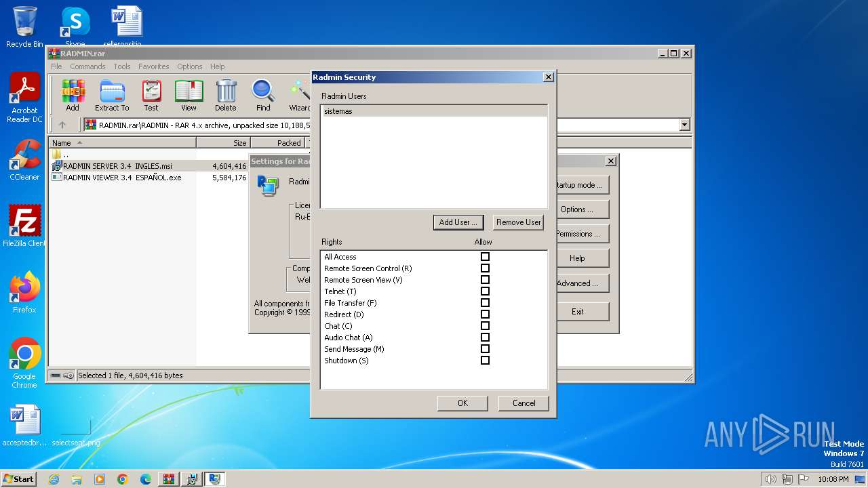868x488 pixels.
Task: Open the Tools menu
Action: pos(122,66)
